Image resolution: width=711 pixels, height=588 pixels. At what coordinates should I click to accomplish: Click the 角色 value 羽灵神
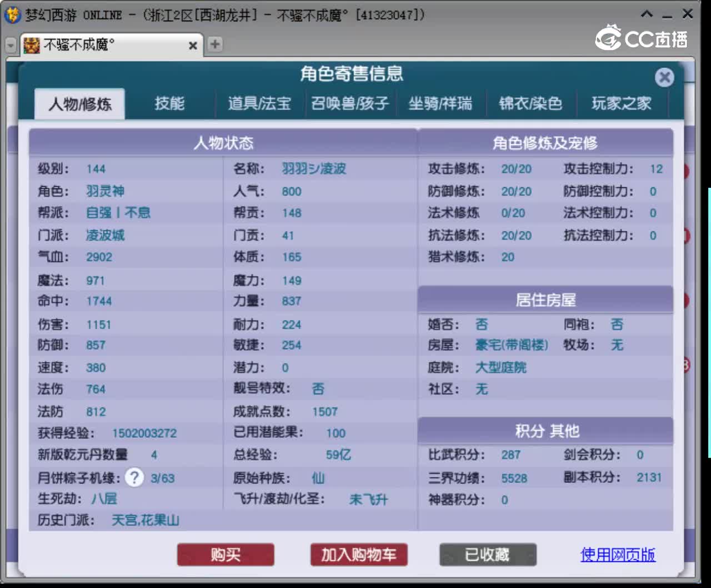pos(105,191)
